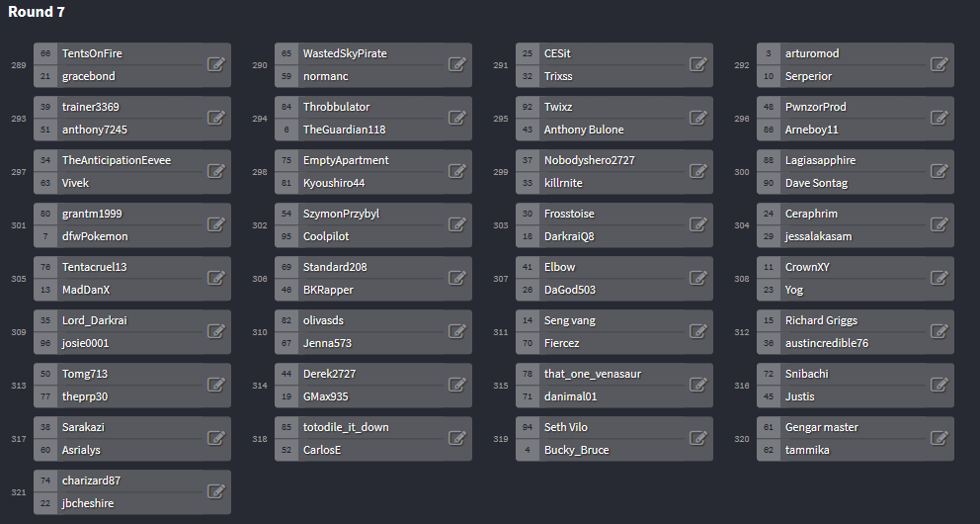Select player TentsOnFire
Screen dimensions: 980x524
[x=92, y=53]
